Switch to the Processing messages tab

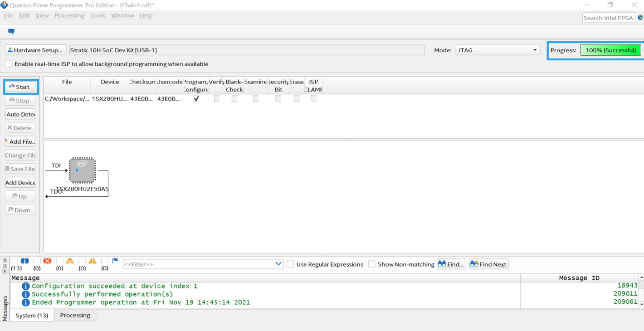(74, 315)
